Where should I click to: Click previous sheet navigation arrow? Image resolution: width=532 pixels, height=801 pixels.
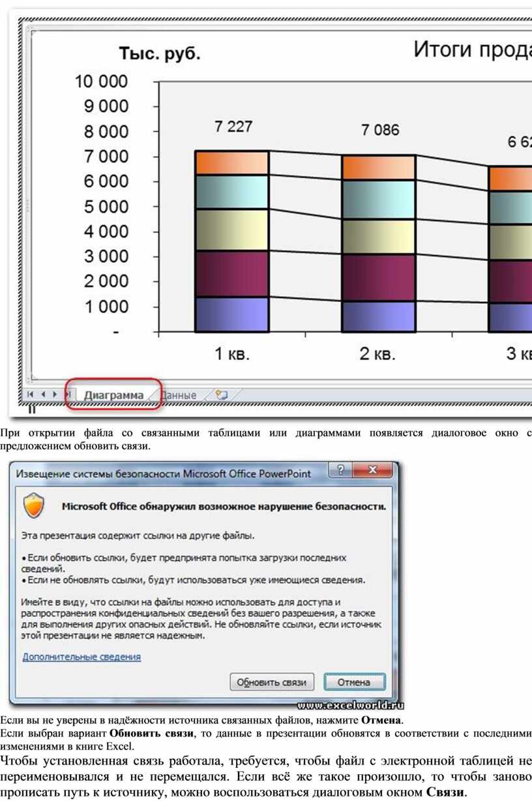(x=43, y=395)
